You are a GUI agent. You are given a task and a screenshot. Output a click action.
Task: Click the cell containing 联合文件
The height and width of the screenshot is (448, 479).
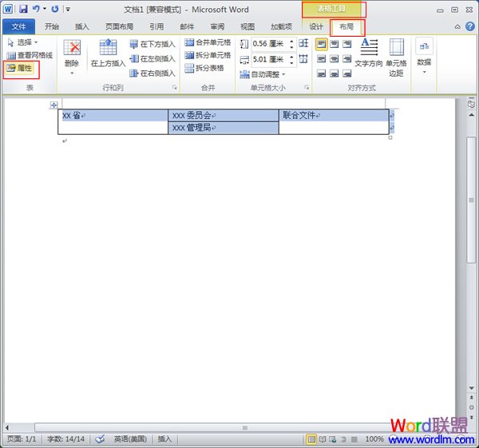(334, 121)
